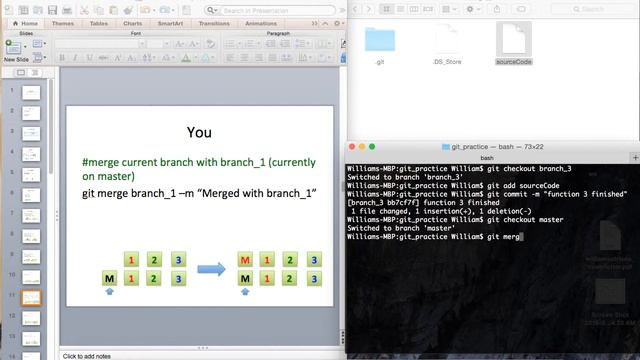Open the slide Section dropdown
Screen dimensions: 640x360
pyautogui.click(x=39, y=58)
